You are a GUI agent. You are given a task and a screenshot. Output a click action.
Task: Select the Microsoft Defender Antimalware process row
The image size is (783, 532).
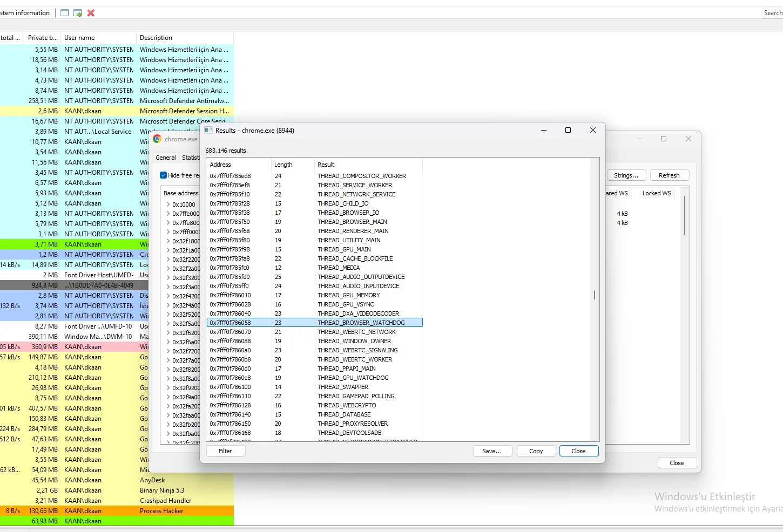[x=117, y=101]
